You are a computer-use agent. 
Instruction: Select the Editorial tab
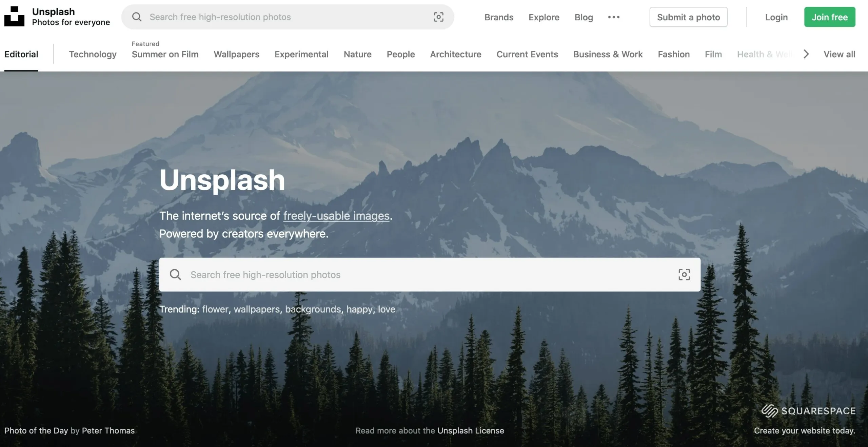pos(21,54)
